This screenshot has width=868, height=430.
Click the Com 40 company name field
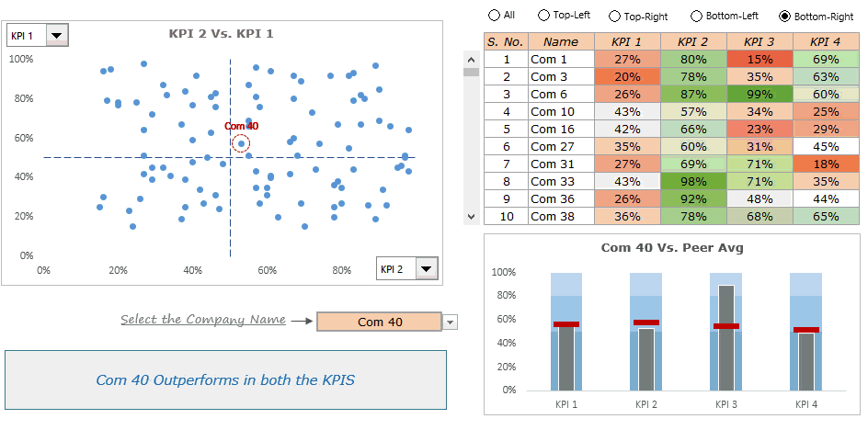[379, 322]
